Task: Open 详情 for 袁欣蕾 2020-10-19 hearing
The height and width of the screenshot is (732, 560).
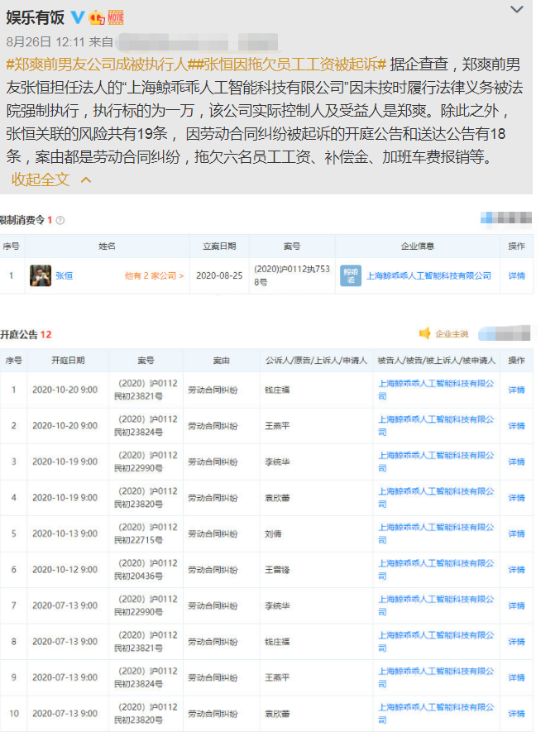Action: pyautogui.click(x=516, y=498)
